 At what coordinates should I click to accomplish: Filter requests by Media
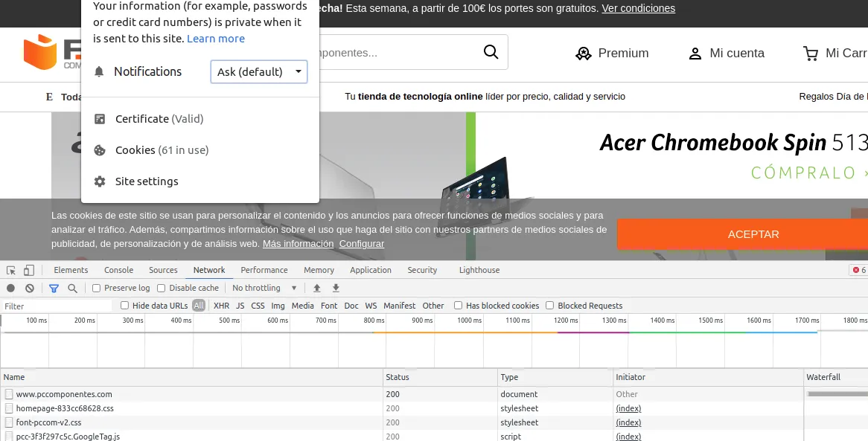coord(303,306)
